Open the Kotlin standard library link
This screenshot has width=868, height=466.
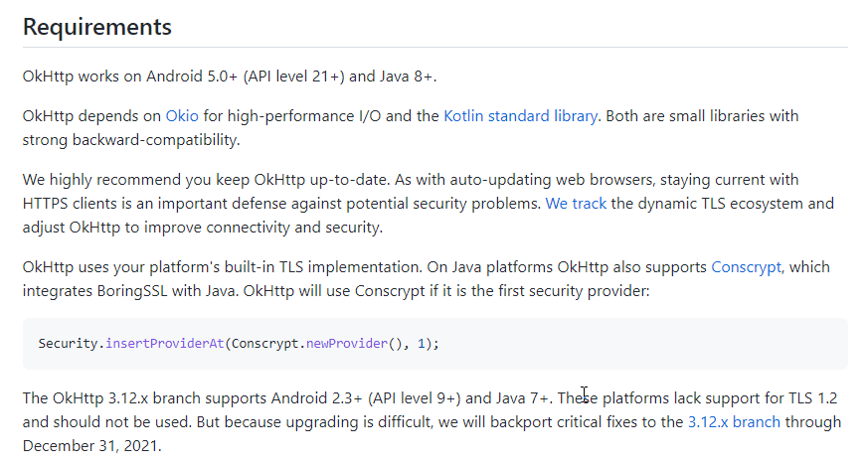tap(520, 115)
